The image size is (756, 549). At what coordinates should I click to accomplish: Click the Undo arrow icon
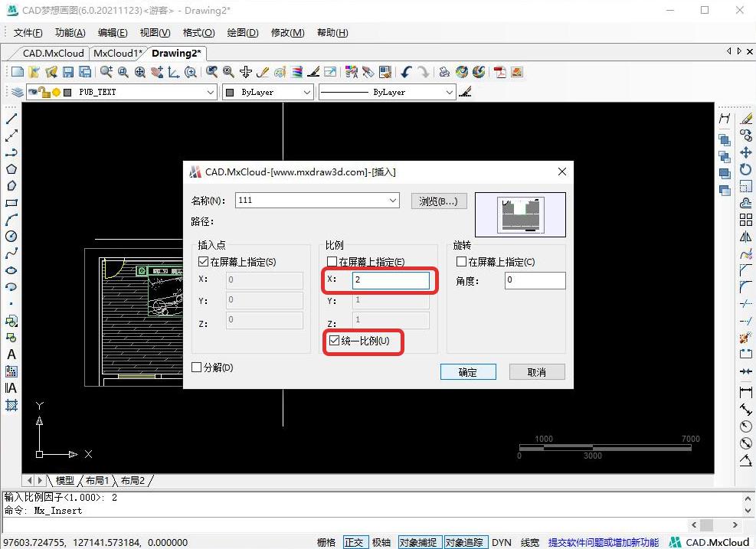(406, 72)
